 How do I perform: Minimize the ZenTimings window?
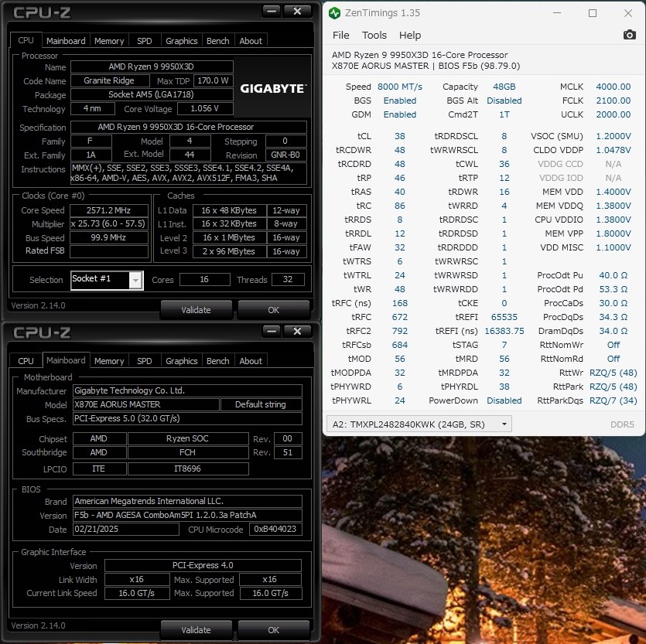click(557, 13)
